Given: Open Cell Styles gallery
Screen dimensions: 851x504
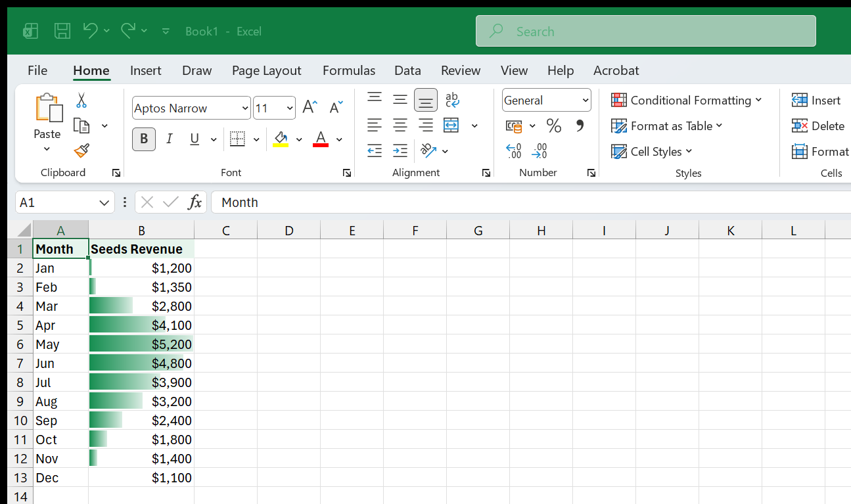Looking at the screenshot, I should pos(651,151).
